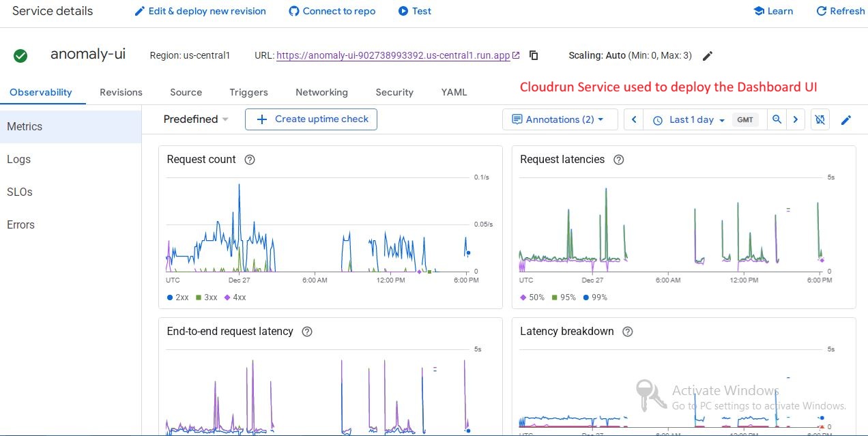This screenshot has width=868, height=436.
Task: Toggle the 2xx series legend item
Action: coord(177,297)
